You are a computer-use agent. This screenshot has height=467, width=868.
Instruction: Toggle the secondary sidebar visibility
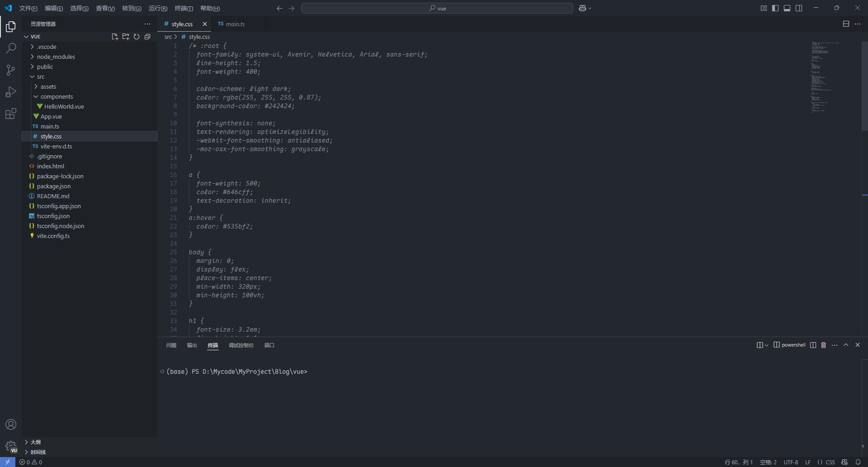tap(799, 8)
